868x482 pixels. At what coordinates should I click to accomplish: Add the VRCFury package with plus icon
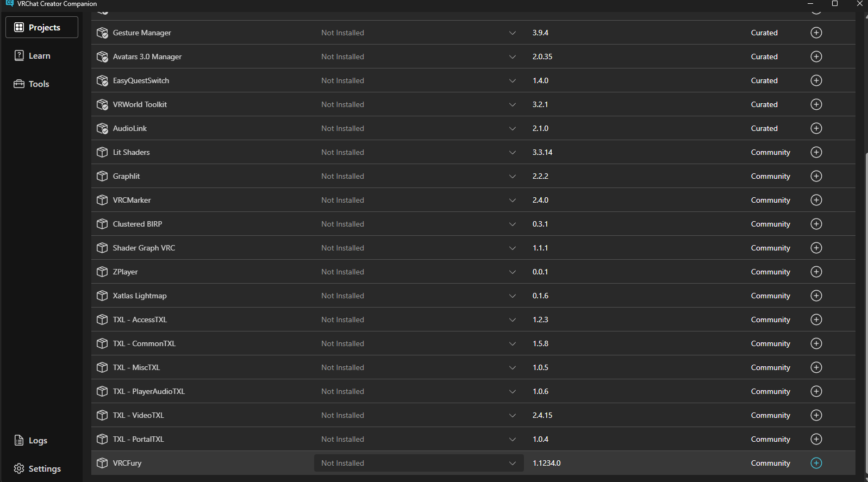point(816,463)
